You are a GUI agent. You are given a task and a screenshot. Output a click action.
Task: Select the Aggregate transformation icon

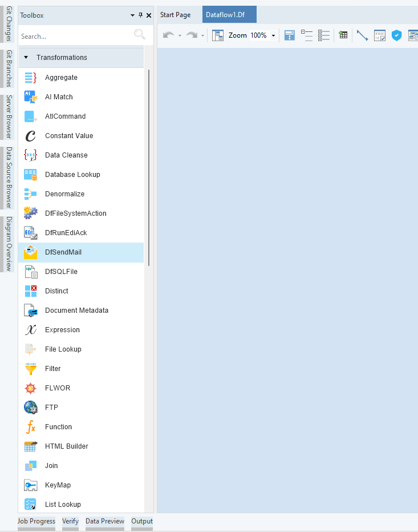tap(31, 78)
